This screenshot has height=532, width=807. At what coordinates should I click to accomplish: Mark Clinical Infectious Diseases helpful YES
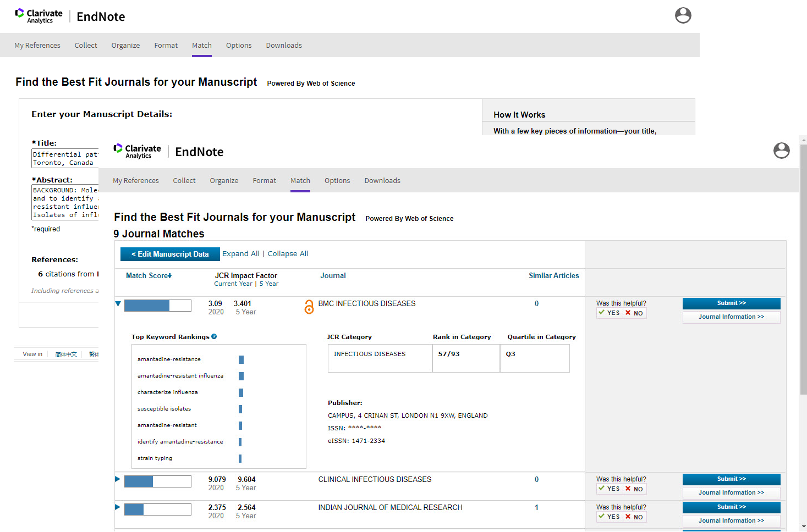[x=610, y=489]
